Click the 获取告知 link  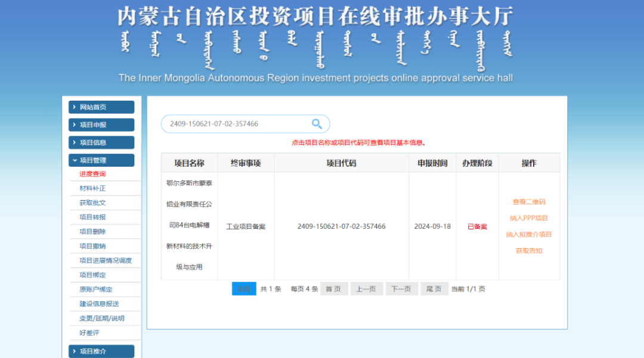528,250
